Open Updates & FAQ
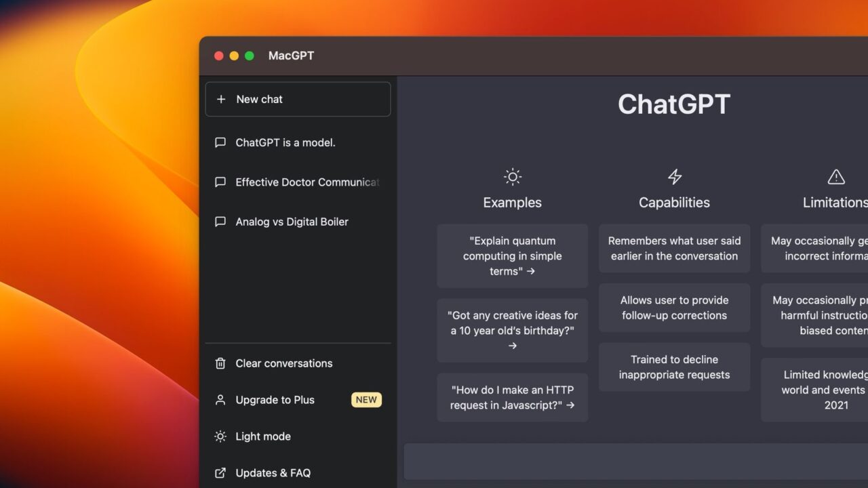The image size is (868, 488). coord(273,473)
